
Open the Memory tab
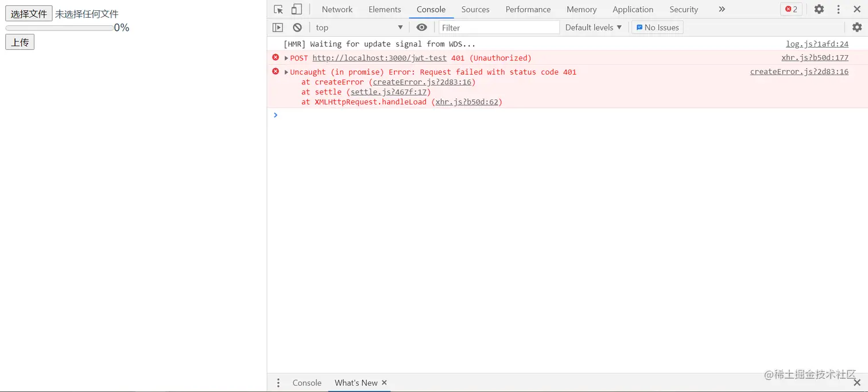(x=582, y=9)
